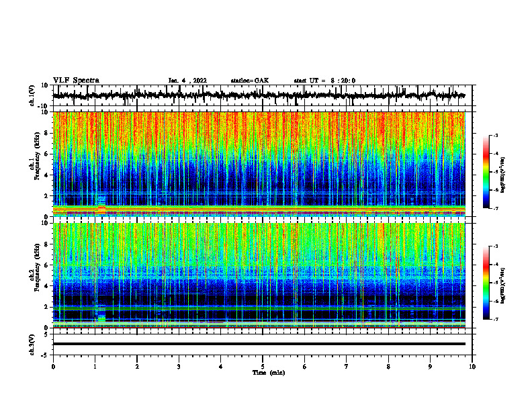Click the "VLF Spectra" title text
Viewport: 532px width, 411px height.
(x=76, y=81)
